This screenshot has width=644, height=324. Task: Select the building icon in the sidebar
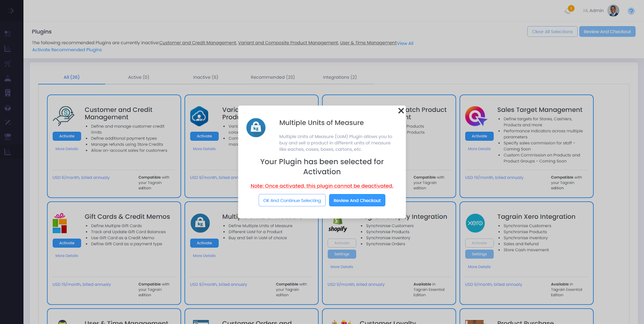pos(8,93)
